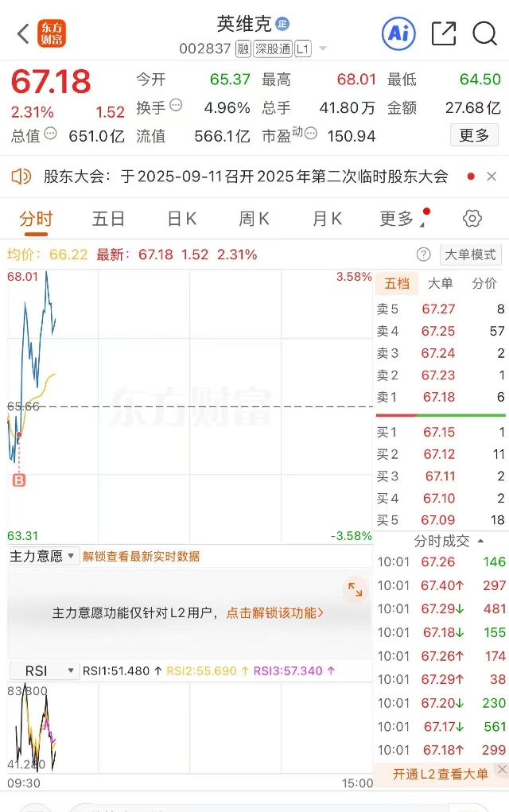Tap the share export icon
This screenshot has height=812, width=509.
[x=444, y=33]
